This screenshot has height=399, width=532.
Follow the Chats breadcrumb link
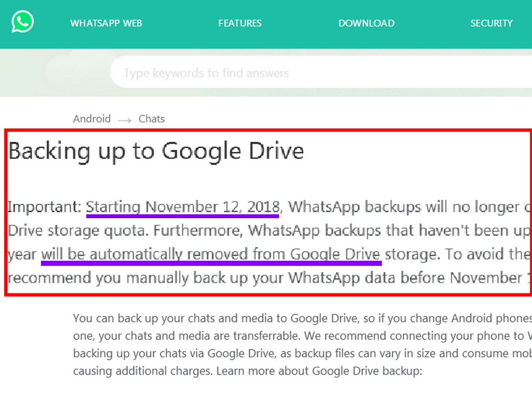[x=152, y=119]
